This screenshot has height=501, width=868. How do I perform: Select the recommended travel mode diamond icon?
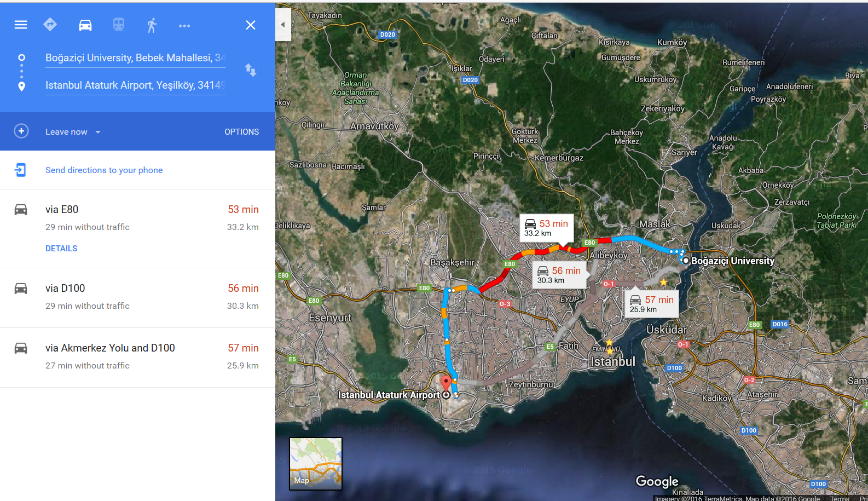tap(50, 25)
